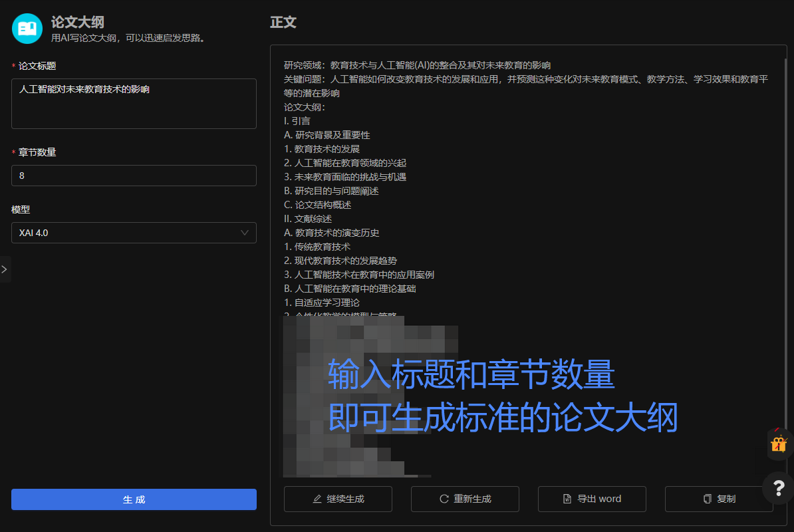Click 重新生成 to regenerate the outline
This screenshot has height=532, width=794.
coord(465,499)
